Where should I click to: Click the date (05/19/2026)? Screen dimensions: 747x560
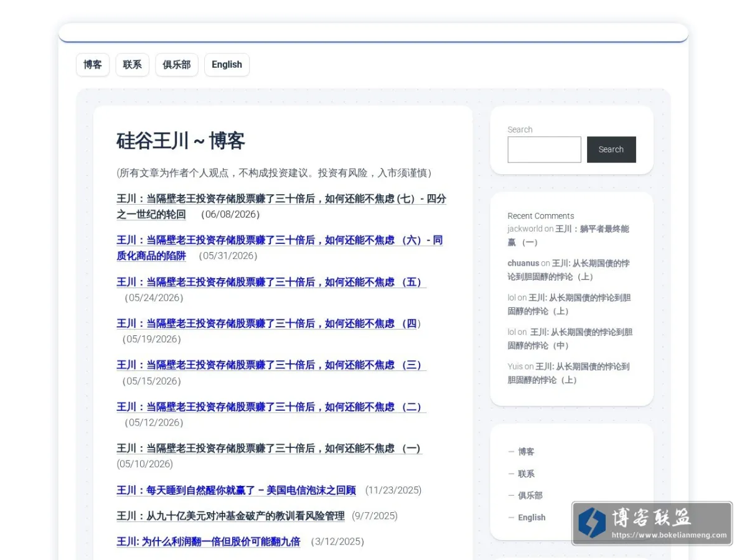[x=152, y=339]
